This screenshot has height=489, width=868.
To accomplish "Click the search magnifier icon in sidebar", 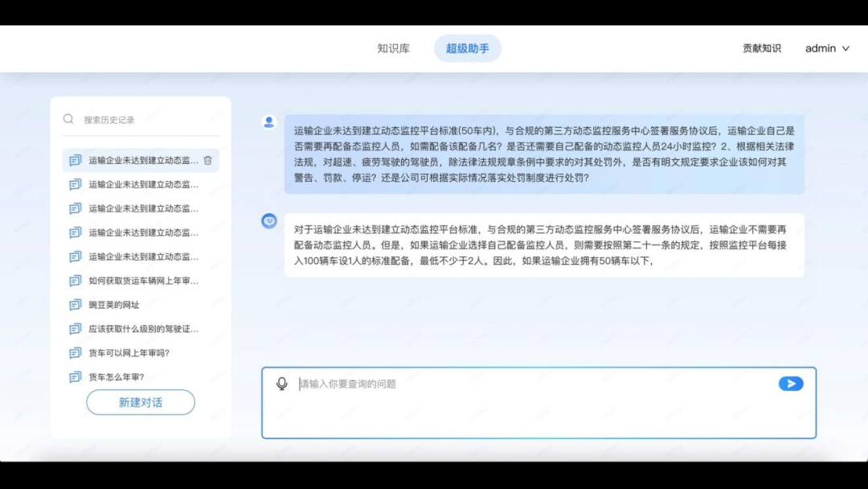I will click(x=68, y=118).
